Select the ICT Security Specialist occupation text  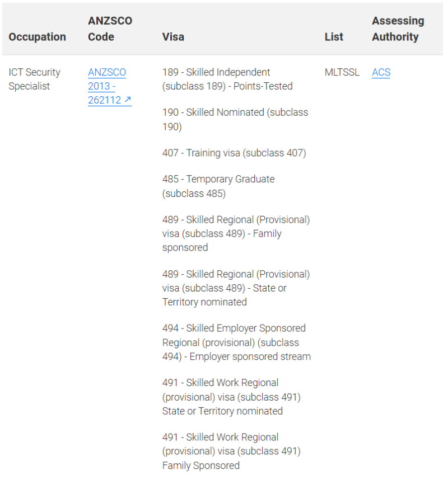[34, 79]
